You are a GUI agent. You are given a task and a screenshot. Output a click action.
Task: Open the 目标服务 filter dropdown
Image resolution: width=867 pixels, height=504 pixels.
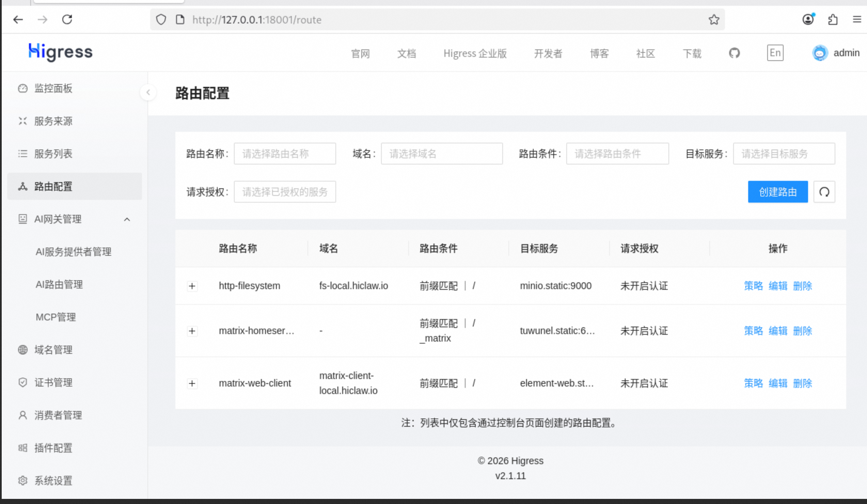pyautogui.click(x=783, y=154)
